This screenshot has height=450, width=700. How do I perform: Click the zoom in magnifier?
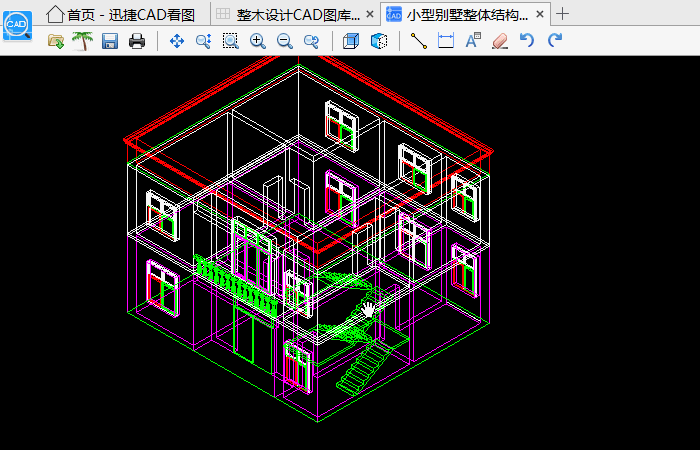coord(258,41)
